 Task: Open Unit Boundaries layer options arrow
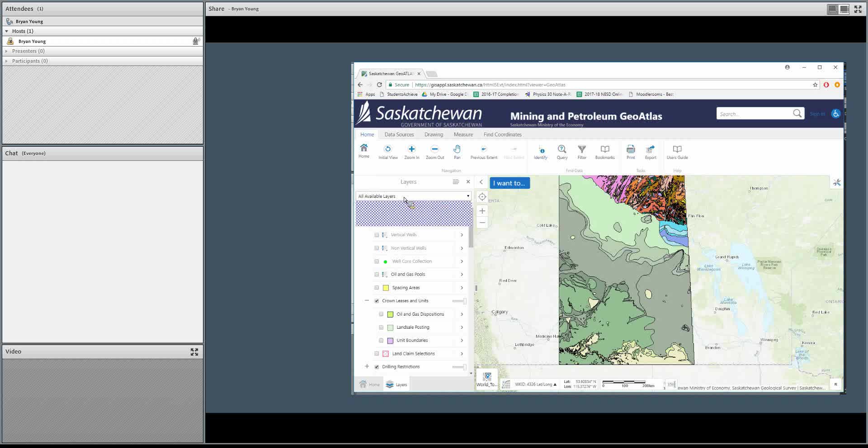pos(462,341)
